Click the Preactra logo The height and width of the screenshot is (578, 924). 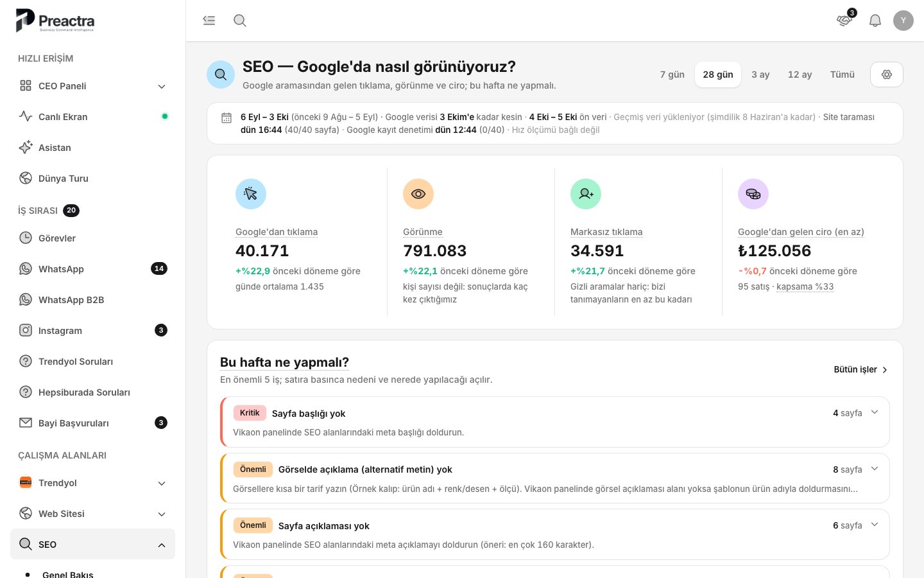[x=55, y=21]
